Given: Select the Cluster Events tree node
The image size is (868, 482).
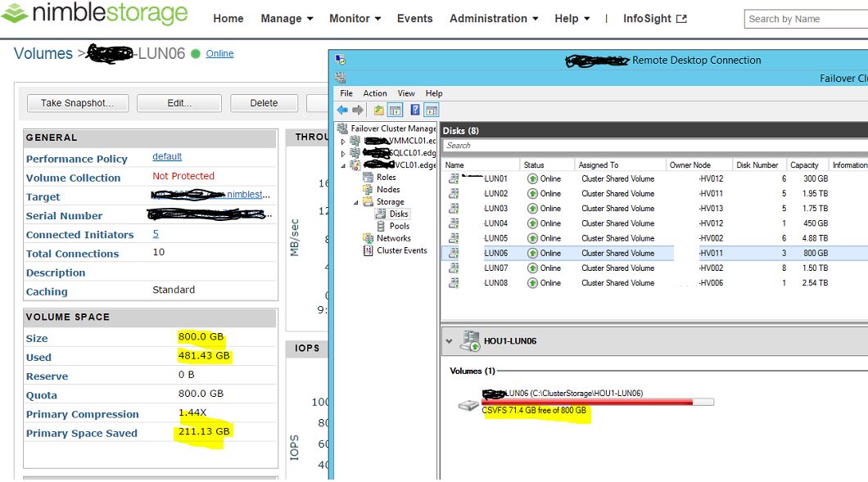Looking at the screenshot, I should (401, 250).
